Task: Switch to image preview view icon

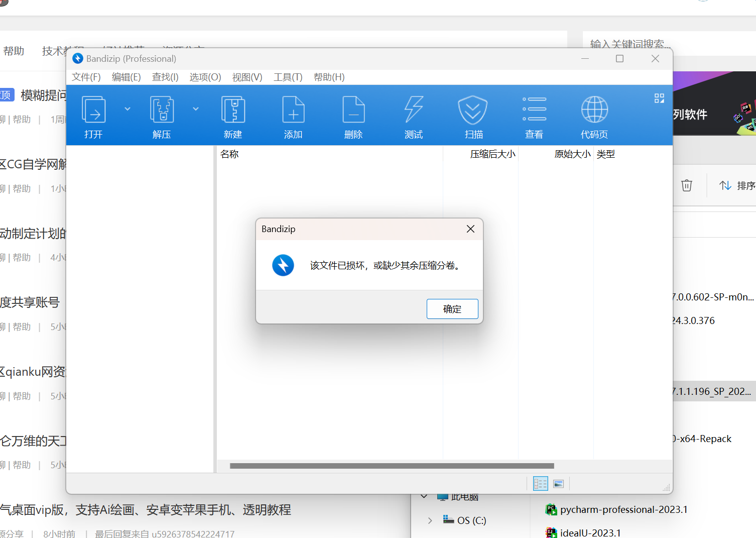Action: 558,484
